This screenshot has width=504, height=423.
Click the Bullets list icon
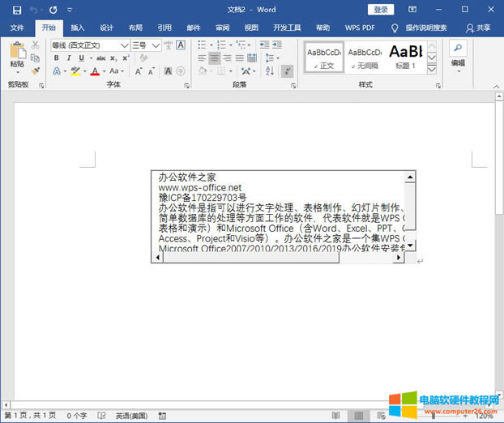click(x=202, y=45)
